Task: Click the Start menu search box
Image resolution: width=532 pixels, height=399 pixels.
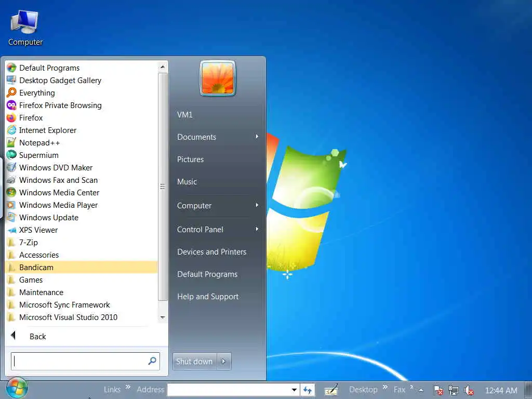Action: coord(85,361)
